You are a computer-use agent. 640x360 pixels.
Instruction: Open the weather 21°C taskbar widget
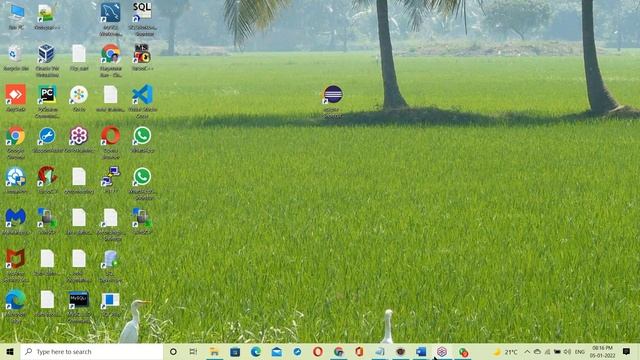[x=505, y=351]
